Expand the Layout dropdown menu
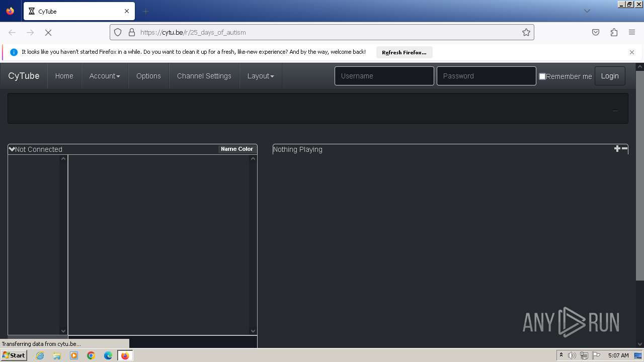Viewport: 644px width, 362px height. click(261, 76)
